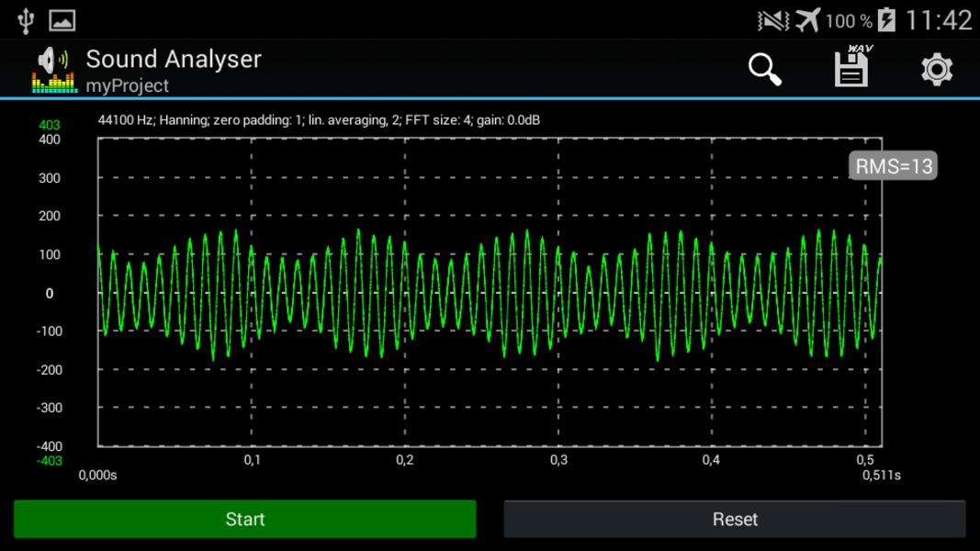The image size is (980, 551).
Task: Tap the 100 amplitude axis label
Action: (x=50, y=254)
